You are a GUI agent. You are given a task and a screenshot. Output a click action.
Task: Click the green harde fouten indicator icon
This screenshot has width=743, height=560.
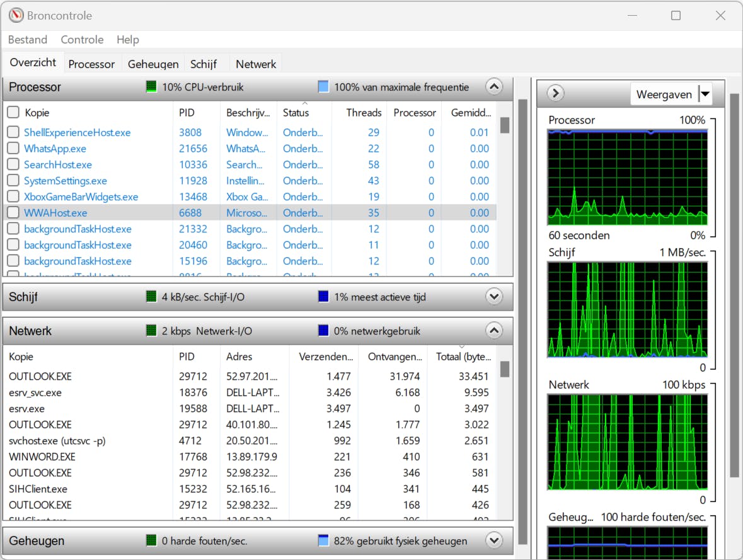(x=151, y=540)
